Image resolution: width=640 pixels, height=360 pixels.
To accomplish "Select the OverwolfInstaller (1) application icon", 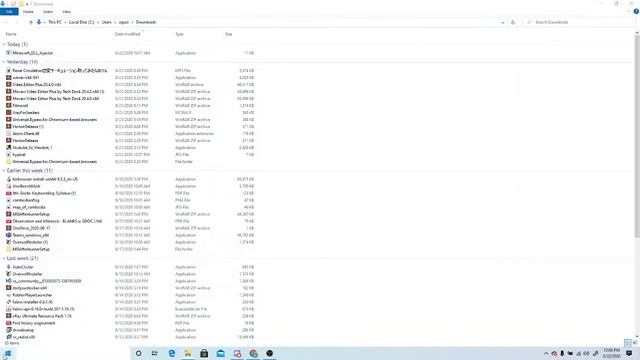I will (9, 242).
